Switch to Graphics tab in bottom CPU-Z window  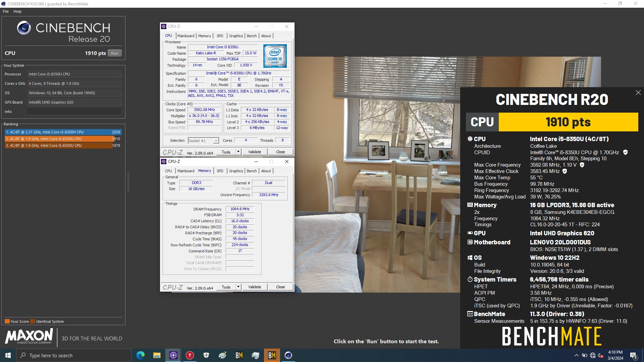pos(236,171)
